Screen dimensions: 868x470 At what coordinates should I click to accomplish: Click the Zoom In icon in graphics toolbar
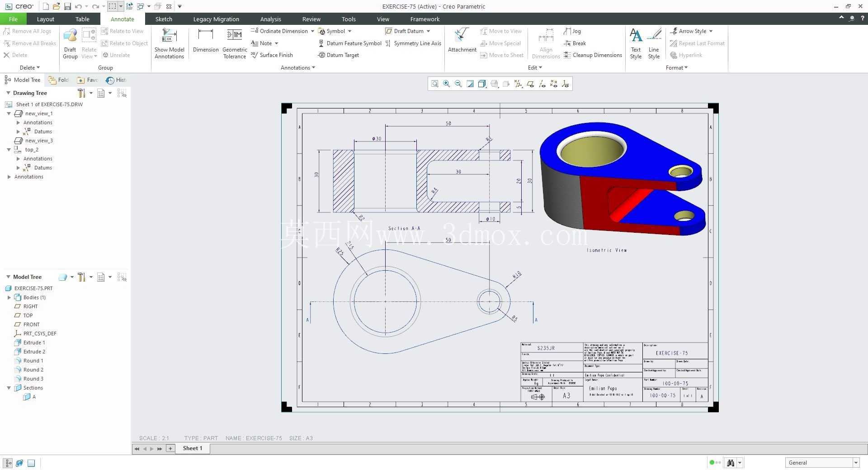tap(447, 84)
